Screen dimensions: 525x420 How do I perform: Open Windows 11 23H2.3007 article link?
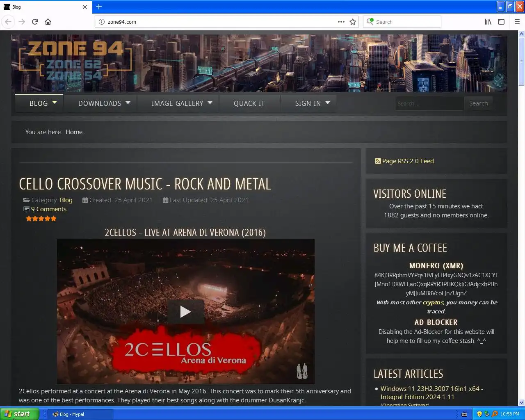431,393
